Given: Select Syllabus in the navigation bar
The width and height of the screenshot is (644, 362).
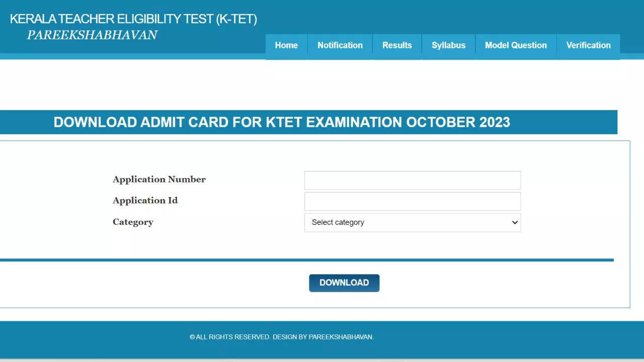Looking at the screenshot, I should (448, 45).
